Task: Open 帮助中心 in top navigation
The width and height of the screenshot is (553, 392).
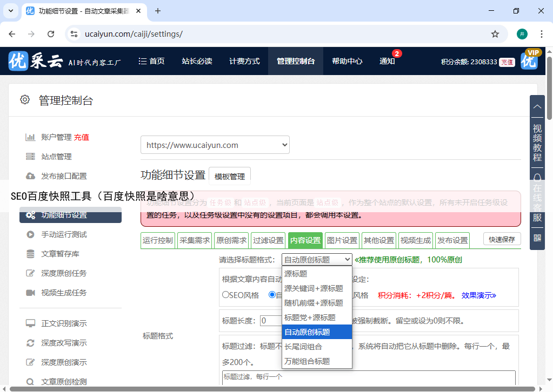Action: [x=347, y=62]
